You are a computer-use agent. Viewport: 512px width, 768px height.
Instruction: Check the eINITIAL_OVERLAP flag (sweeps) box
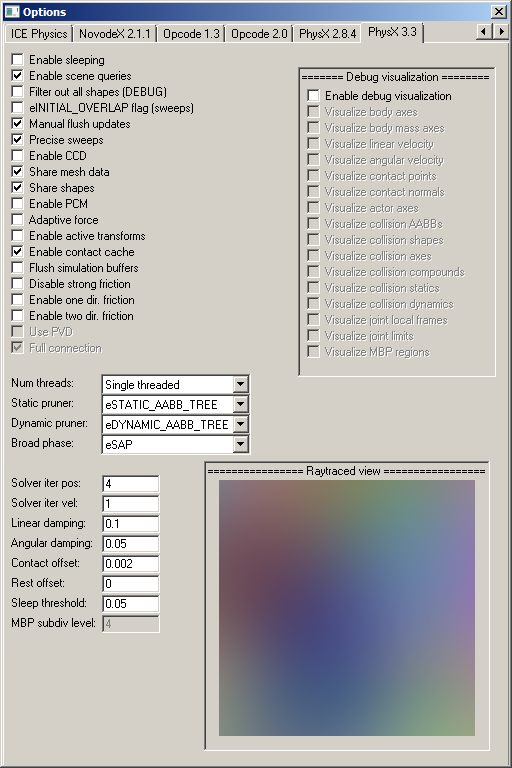(18, 108)
